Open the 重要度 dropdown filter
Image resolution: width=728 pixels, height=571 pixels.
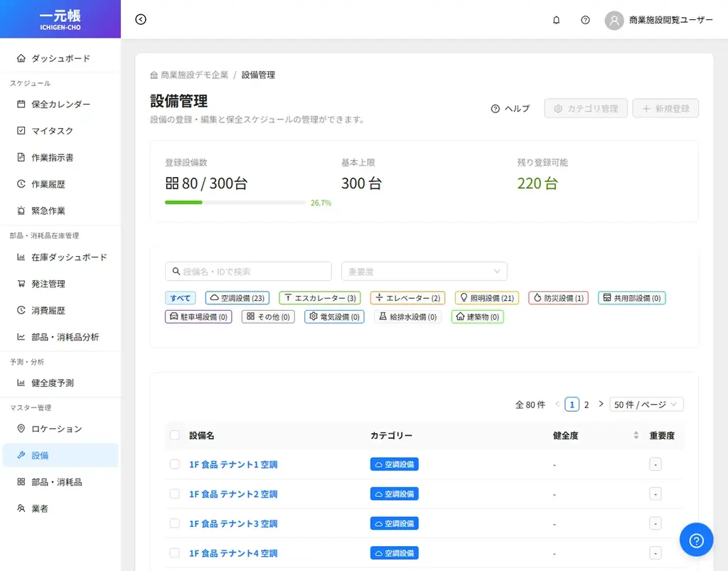coord(424,271)
